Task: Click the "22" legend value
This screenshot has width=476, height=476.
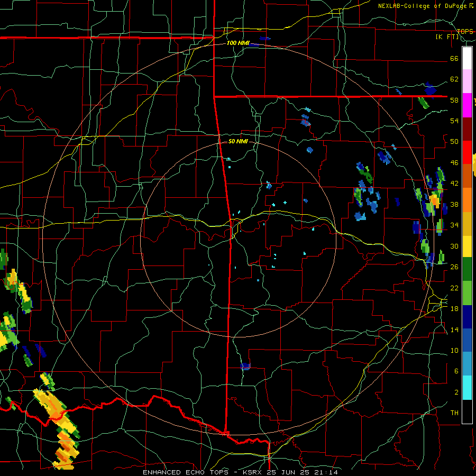Action: [x=454, y=288]
